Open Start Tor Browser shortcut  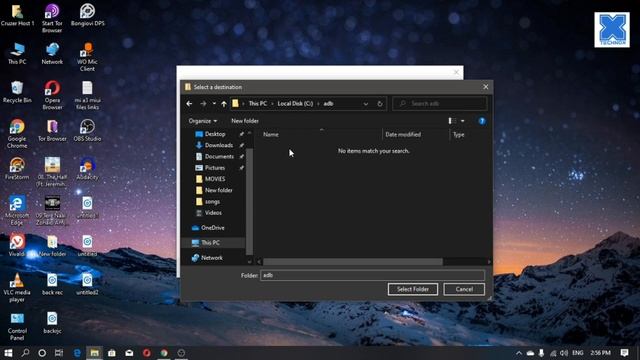click(x=52, y=18)
